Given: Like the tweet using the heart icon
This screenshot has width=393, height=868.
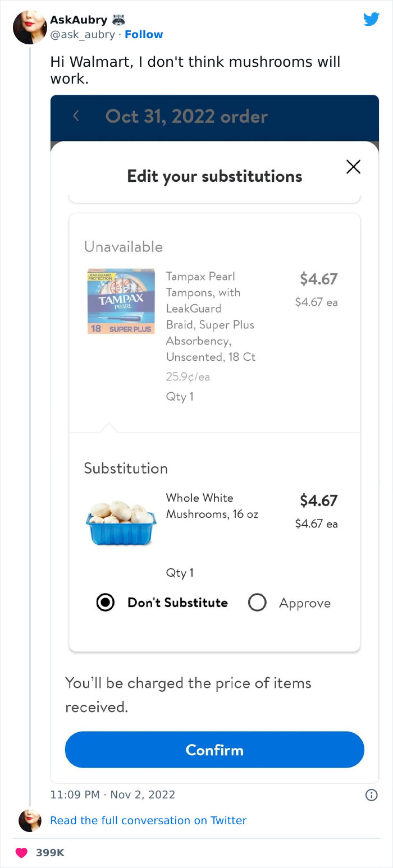Looking at the screenshot, I should pyautogui.click(x=21, y=852).
